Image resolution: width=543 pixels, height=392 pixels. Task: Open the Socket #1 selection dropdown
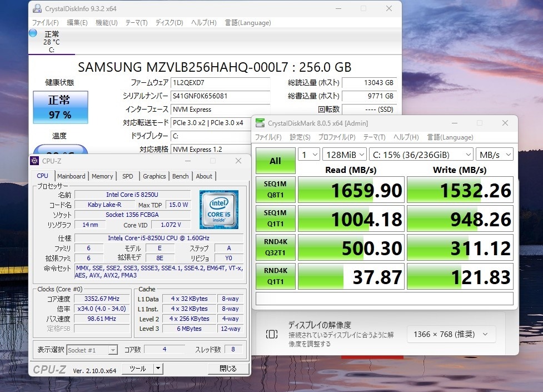tap(92, 350)
